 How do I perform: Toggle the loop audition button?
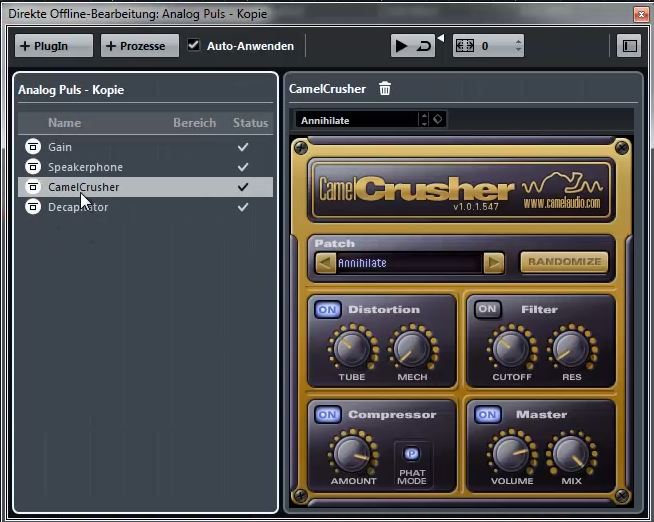click(x=424, y=46)
